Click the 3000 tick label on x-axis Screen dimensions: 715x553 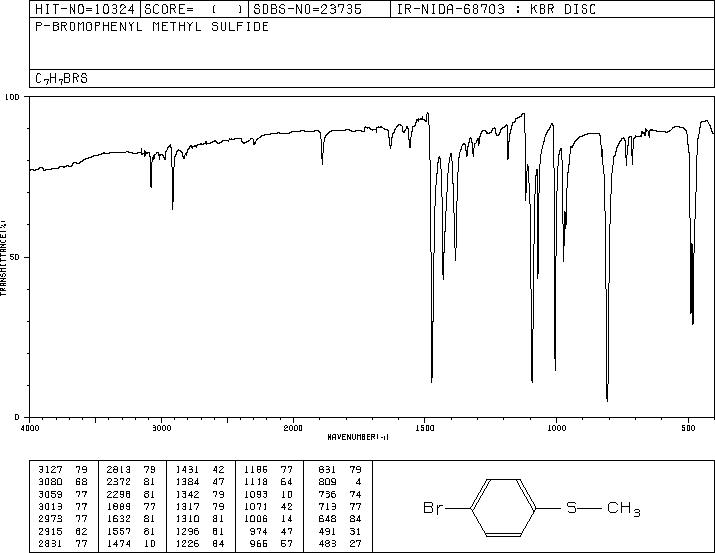(161, 428)
